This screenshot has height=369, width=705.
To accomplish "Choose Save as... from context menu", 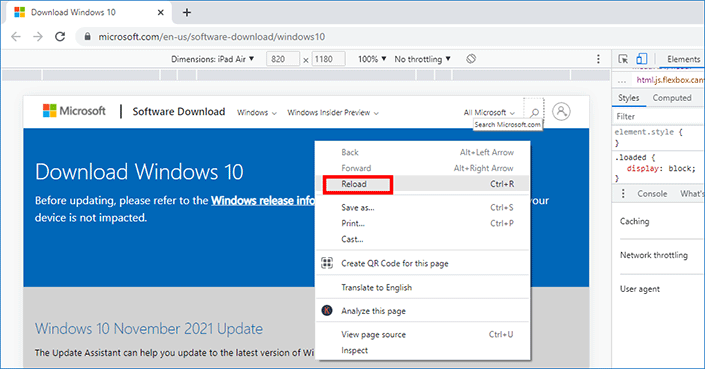I will point(423,207).
